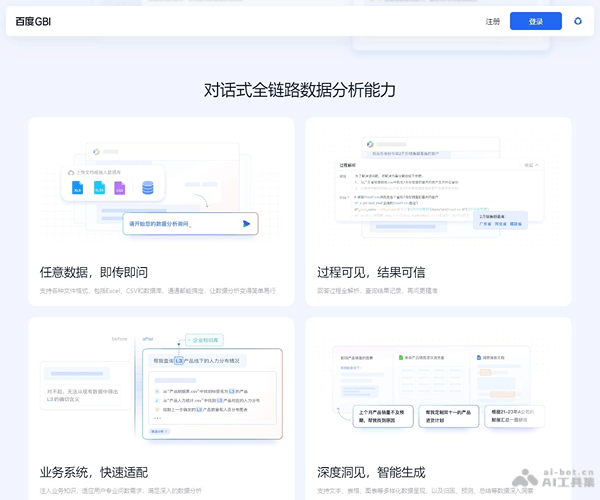Click the 业务系统，快速适配 heading
600x500 pixels.
pos(94,472)
